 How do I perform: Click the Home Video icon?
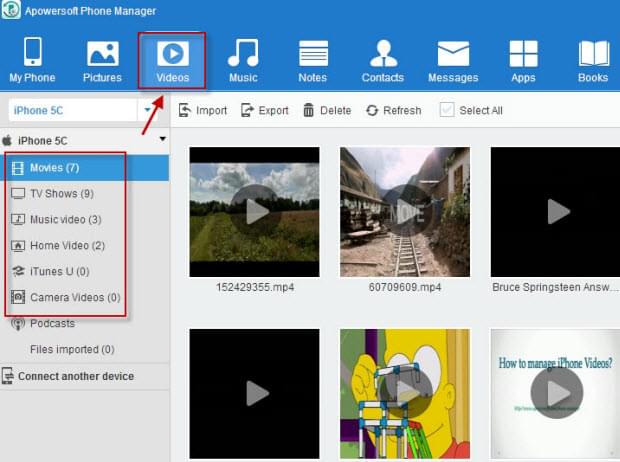coord(18,246)
